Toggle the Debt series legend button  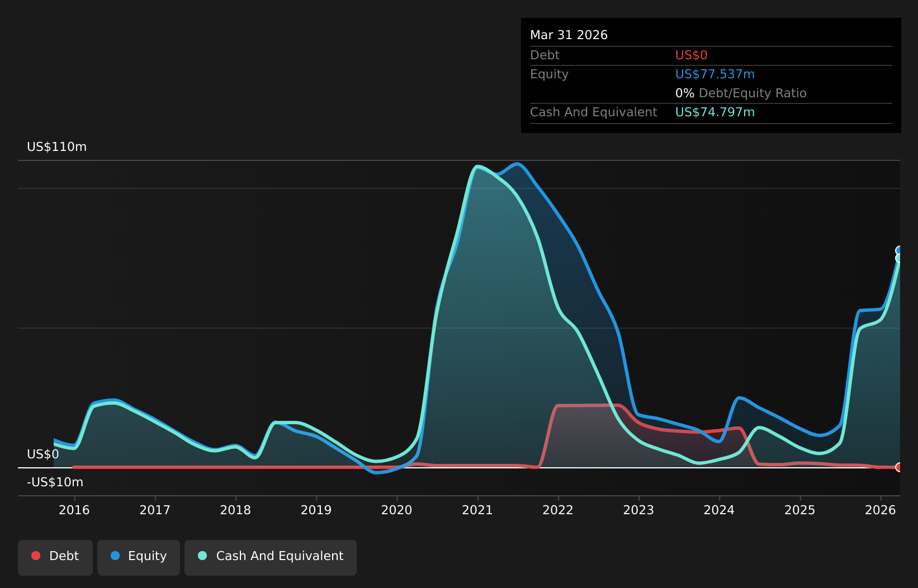pos(55,557)
